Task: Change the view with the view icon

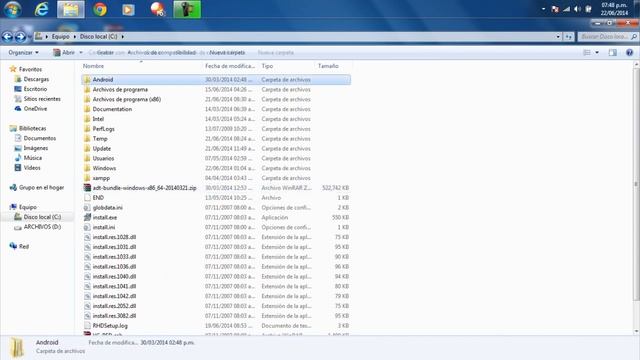Action: pos(587,53)
